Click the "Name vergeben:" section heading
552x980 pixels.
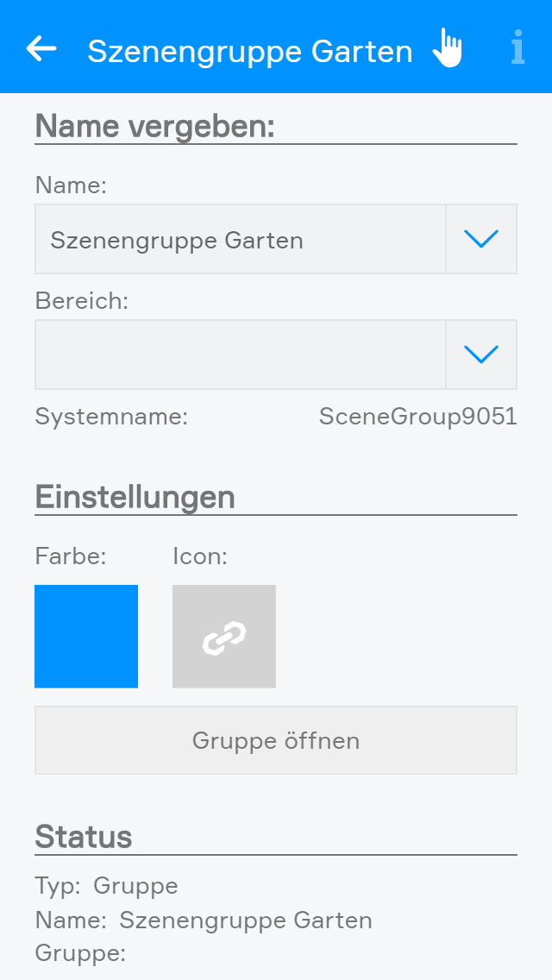click(155, 127)
